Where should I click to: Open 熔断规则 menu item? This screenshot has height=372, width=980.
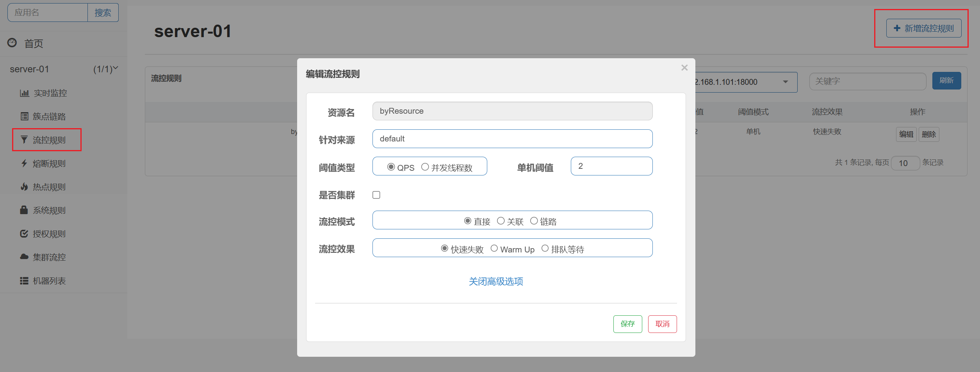(x=49, y=163)
